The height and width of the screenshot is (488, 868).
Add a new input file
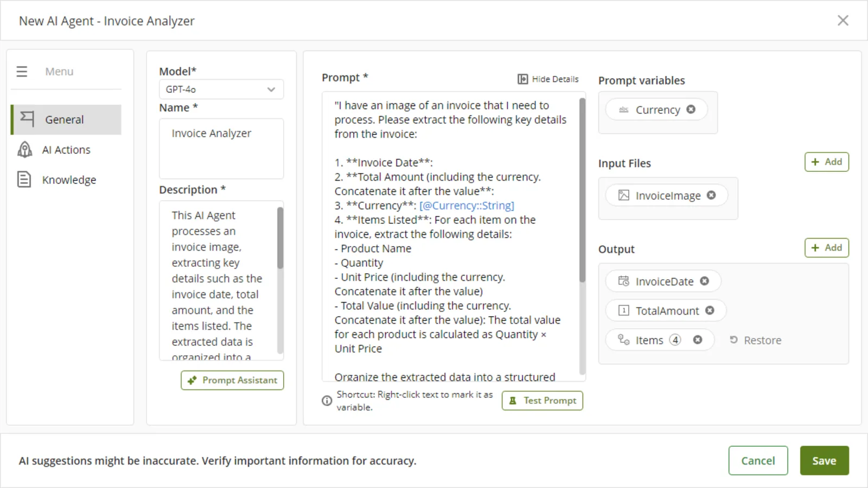pos(827,162)
